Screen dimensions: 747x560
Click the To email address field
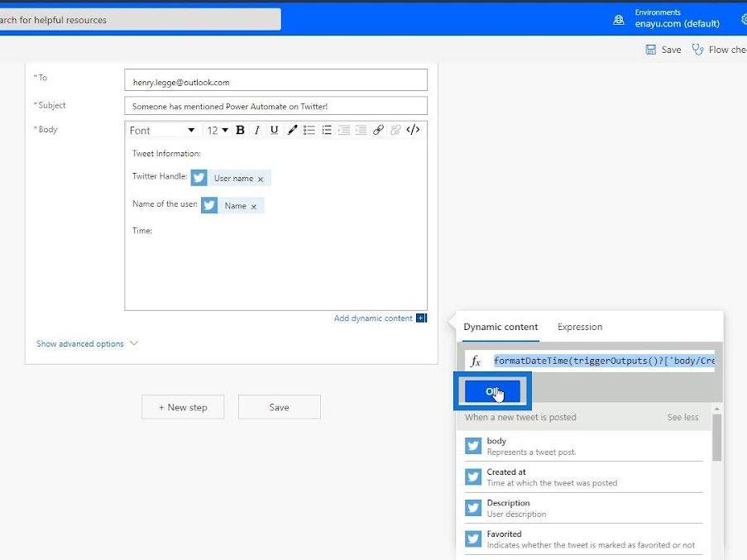click(x=275, y=80)
